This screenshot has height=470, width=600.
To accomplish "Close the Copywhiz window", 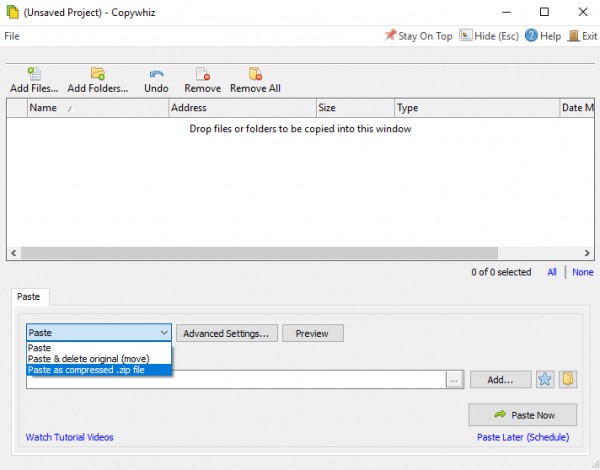I will pyautogui.click(x=583, y=12).
